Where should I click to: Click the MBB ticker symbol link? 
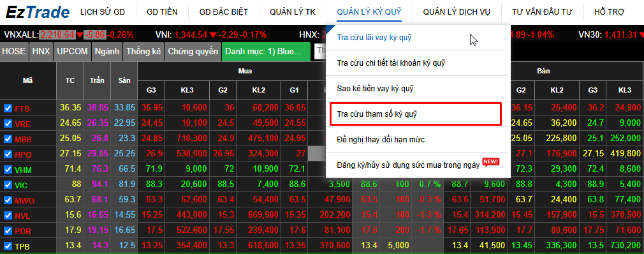(x=24, y=139)
